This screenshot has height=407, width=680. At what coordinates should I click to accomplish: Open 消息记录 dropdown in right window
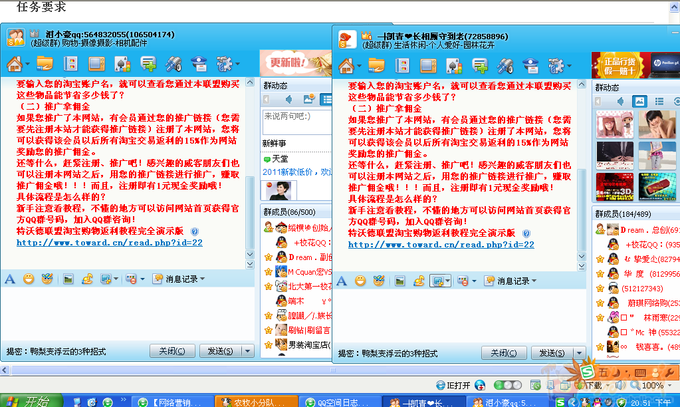click(x=510, y=281)
